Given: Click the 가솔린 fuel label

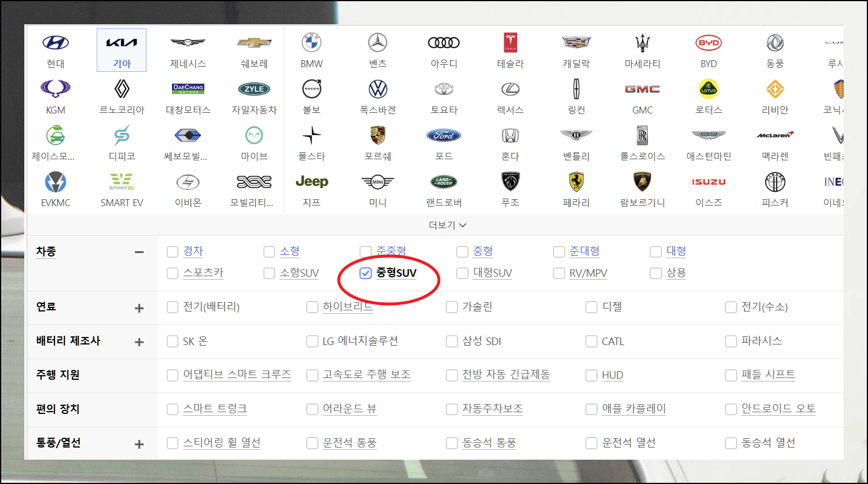Looking at the screenshot, I should point(477,307).
